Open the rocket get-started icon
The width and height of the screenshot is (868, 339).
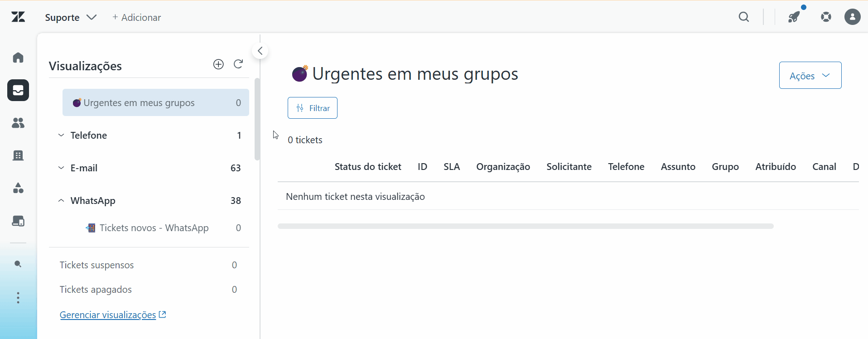pyautogui.click(x=794, y=17)
